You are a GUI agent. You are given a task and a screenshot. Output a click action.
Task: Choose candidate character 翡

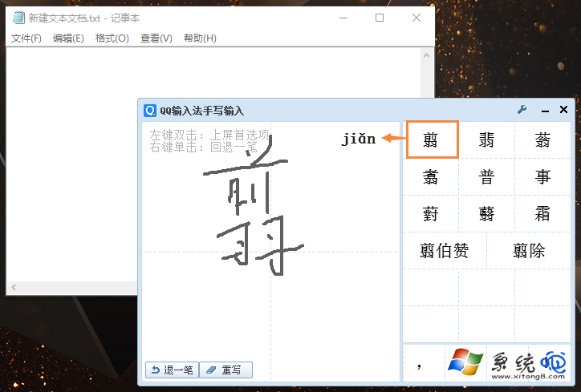486,140
